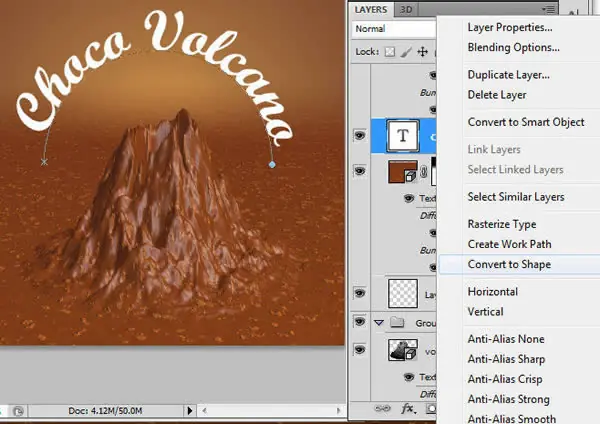Click the status bar preview icon beside Doc size
Image resolution: width=600 pixels, height=424 pixels.
point(18,411)
